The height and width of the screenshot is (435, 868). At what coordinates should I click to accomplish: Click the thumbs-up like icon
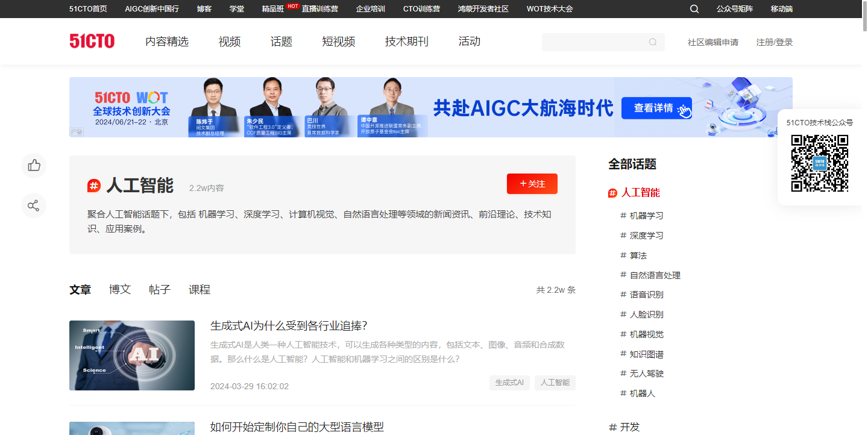point(34,165)
